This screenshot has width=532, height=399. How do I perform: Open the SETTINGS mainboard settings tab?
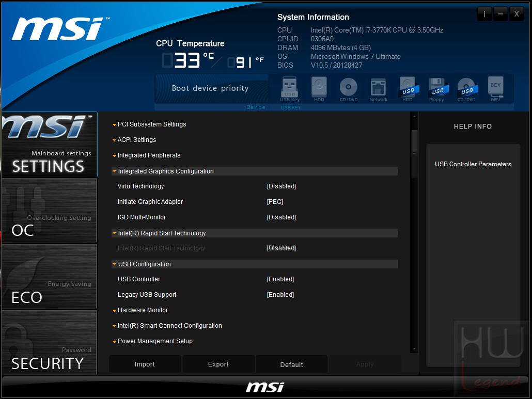(x=50, y=145)
